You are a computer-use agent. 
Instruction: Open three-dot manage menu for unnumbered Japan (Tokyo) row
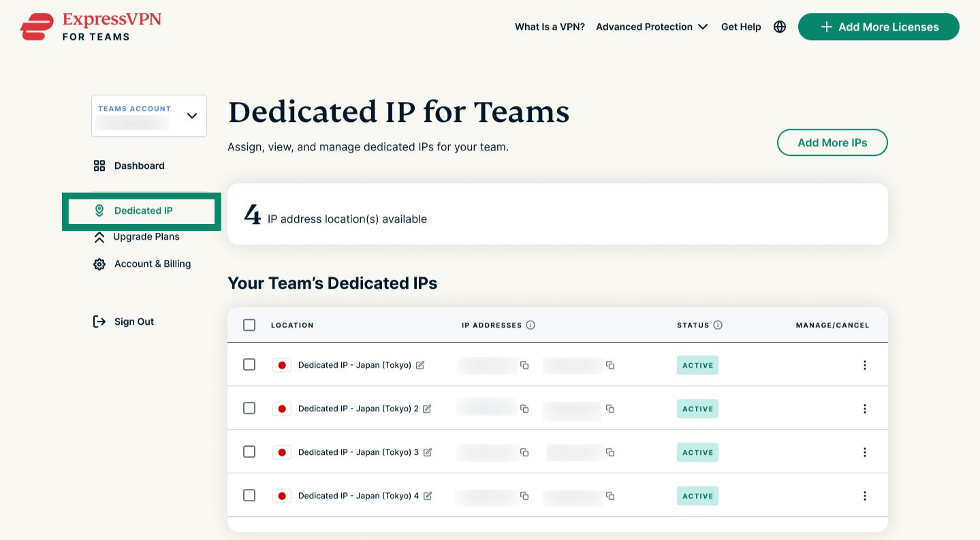coord(865,365)
